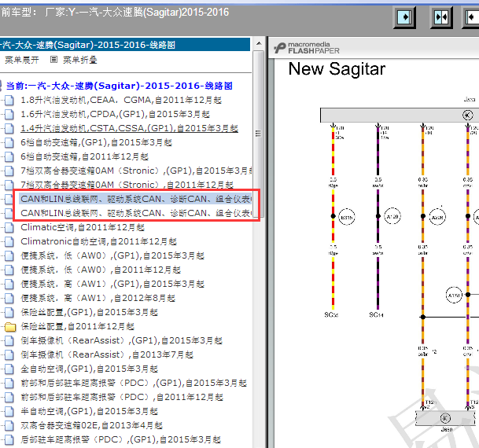The height and width of the screenshot is (448, 479).
Task: Click document icon next to Climatronic自动空调
Action: [x=9, y=241]
